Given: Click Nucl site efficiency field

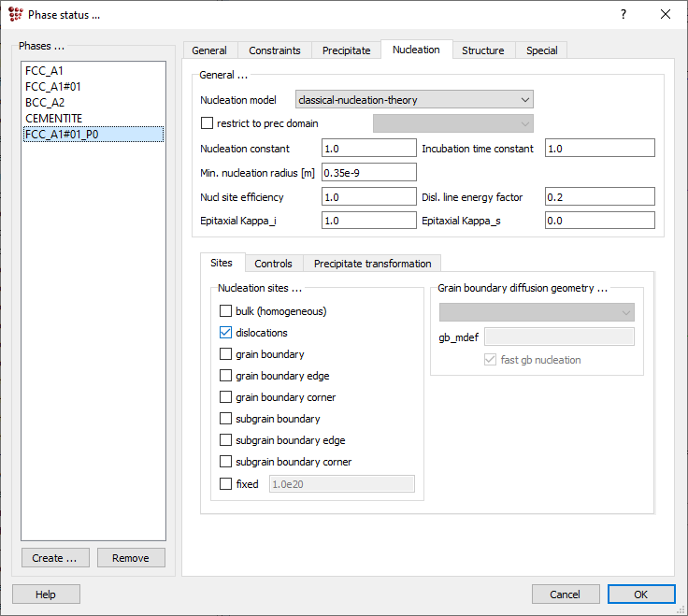Looking at the screenshot, I should click(369, 196).
